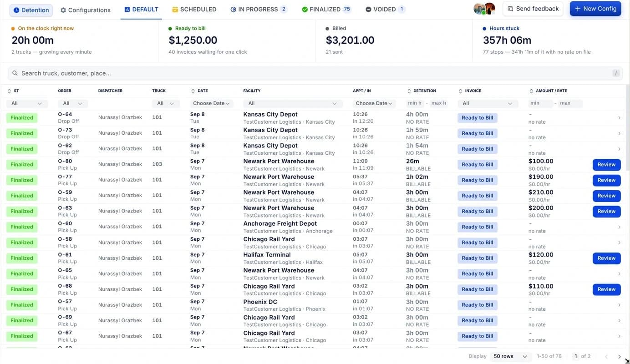
Task: Open row arrow for order O-60
Action: pyautogui.click(x=619, y=227)
